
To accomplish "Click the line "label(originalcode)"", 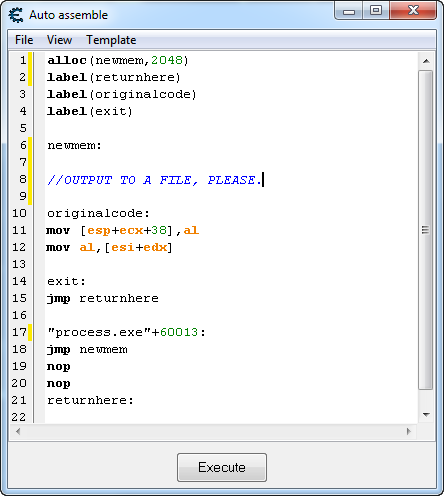I will tap(122, 94).
